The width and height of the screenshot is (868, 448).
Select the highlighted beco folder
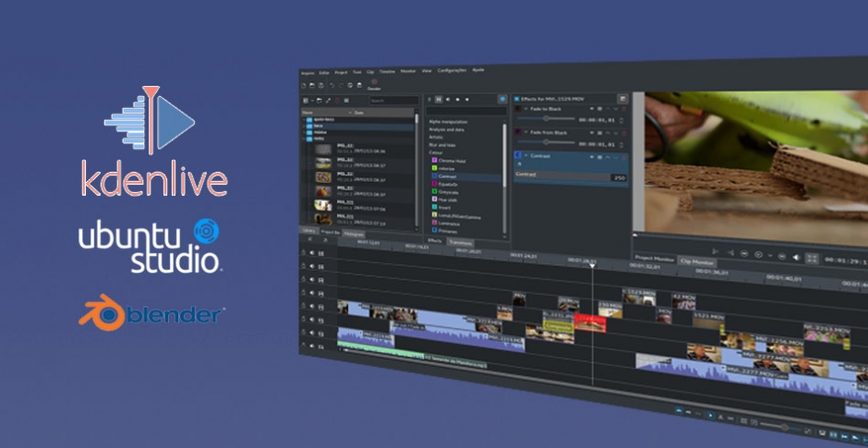coord(357,127)
